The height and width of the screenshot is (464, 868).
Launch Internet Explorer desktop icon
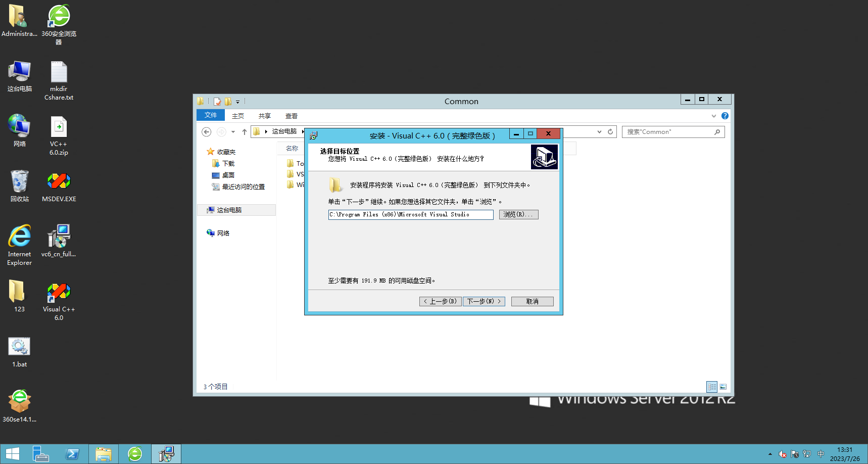(19, 245)
